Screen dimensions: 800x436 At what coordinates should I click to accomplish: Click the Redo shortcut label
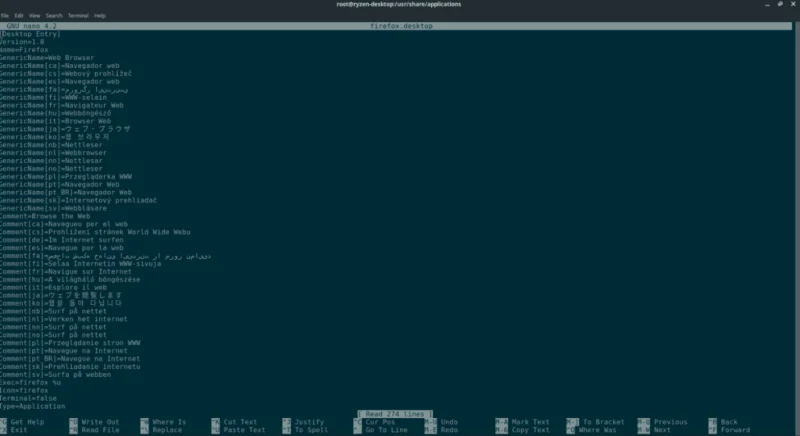449,430
